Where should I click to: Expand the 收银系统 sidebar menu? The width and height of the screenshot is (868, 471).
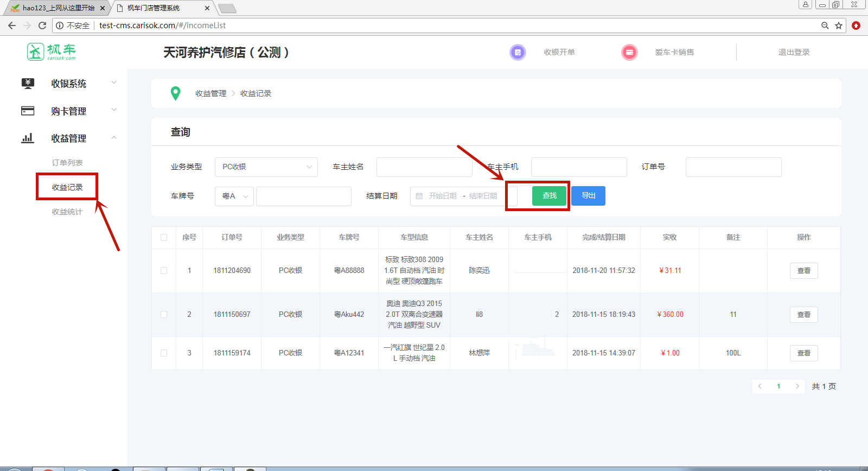point(69,84)
